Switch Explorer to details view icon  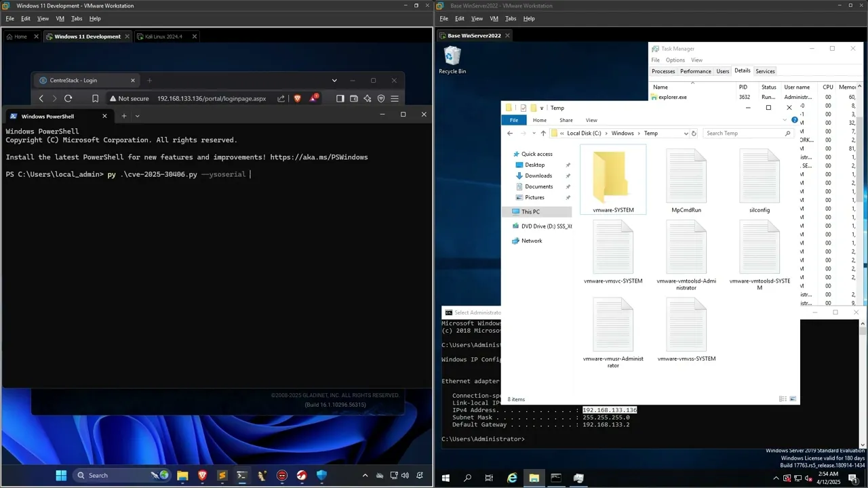(x=783, y=399)
